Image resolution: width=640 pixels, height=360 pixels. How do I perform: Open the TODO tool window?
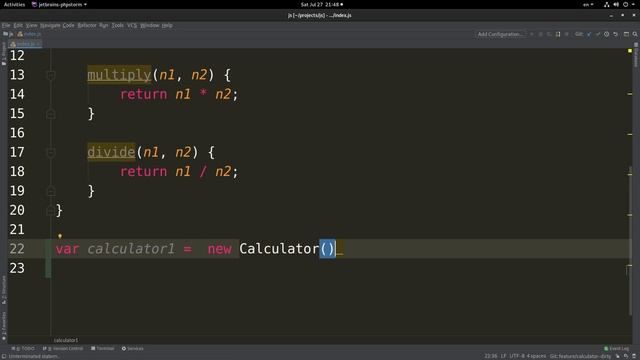pyautogui.click(x=23, y=349)
